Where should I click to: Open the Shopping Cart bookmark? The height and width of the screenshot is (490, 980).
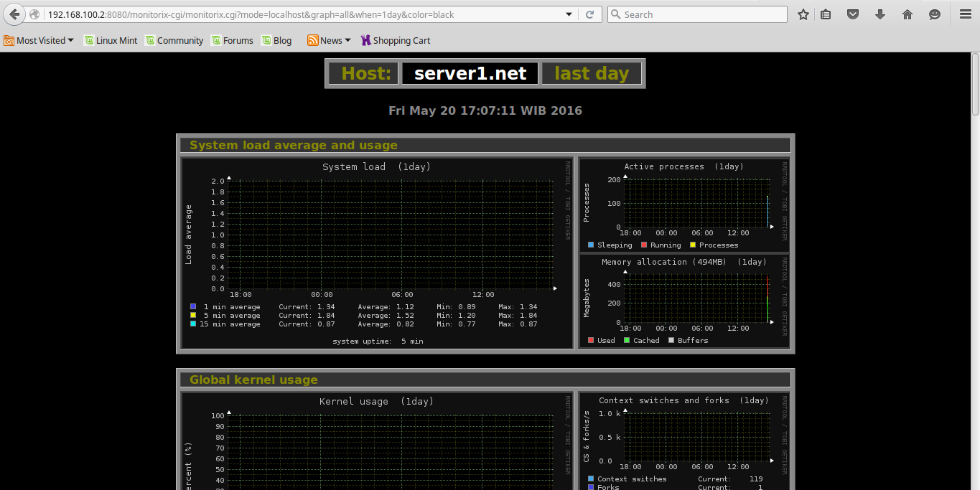[396, 41]
